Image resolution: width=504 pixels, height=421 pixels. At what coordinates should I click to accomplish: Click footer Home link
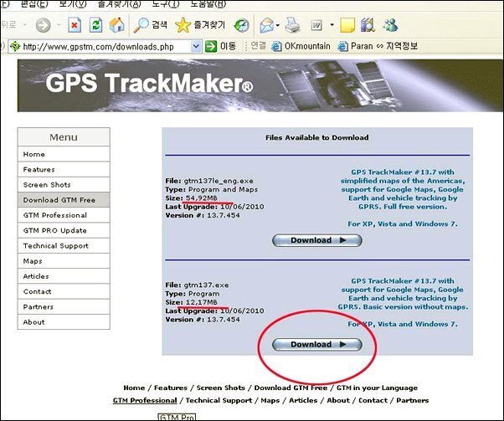click(134, 388)
